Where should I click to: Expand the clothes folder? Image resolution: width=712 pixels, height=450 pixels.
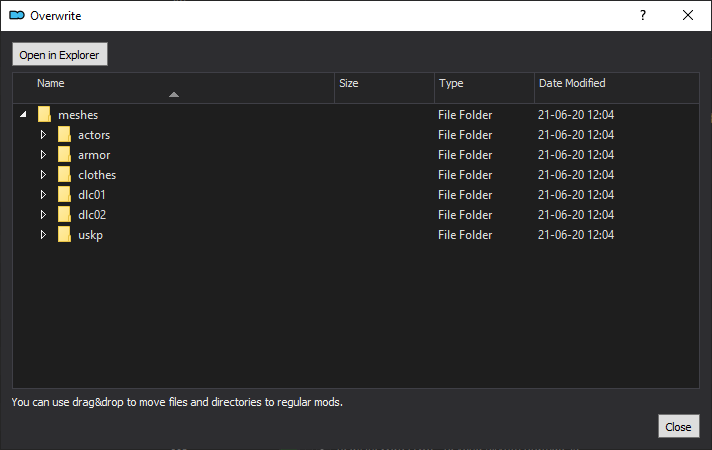(x=43, y=174)
